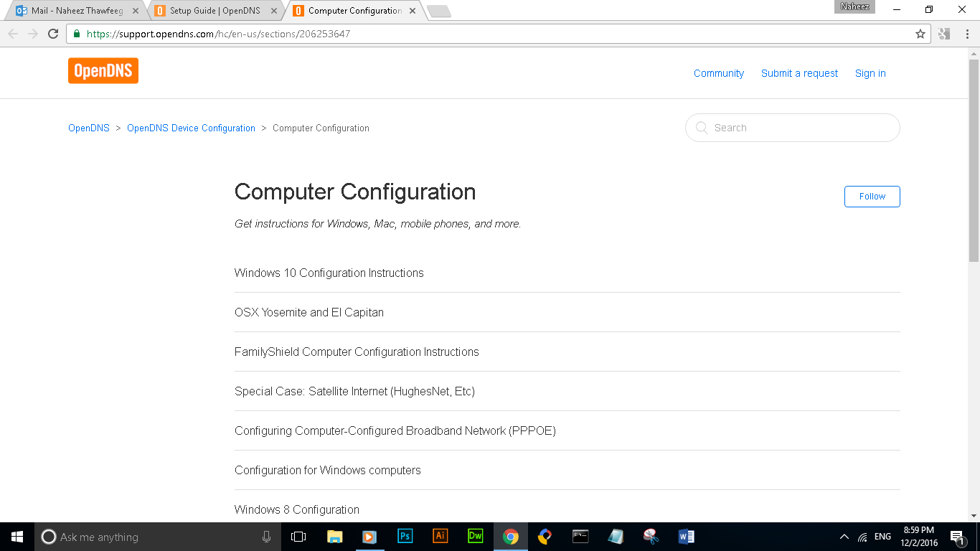Launch Dreamweaver from the taskbar

pyautogui.click(x=475, y=537)
